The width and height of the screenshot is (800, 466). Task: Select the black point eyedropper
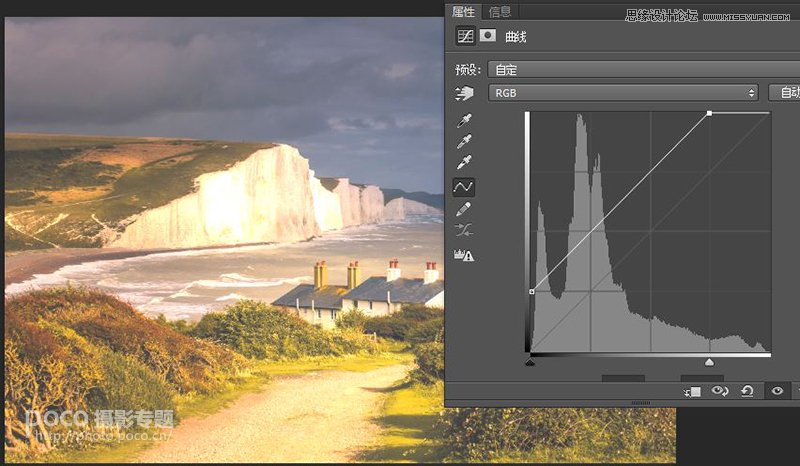pos(464,120)
